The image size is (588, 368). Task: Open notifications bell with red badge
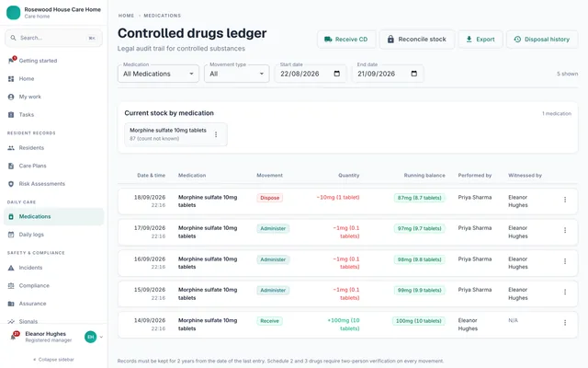click(x=15, y=336)
